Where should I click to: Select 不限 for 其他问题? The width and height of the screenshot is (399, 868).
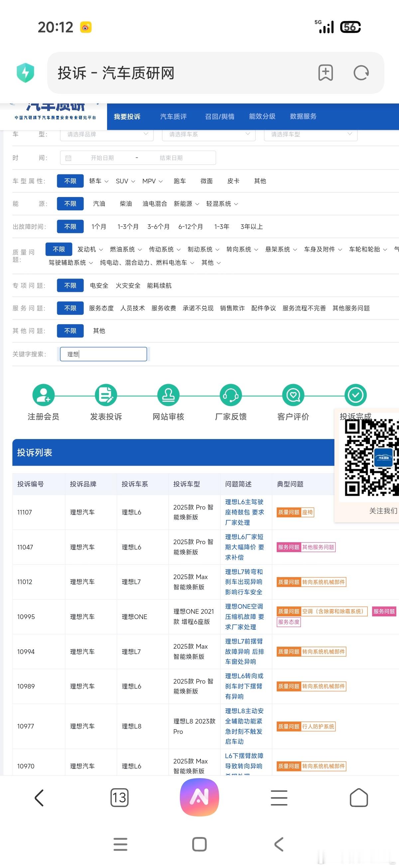pos(70,330)
